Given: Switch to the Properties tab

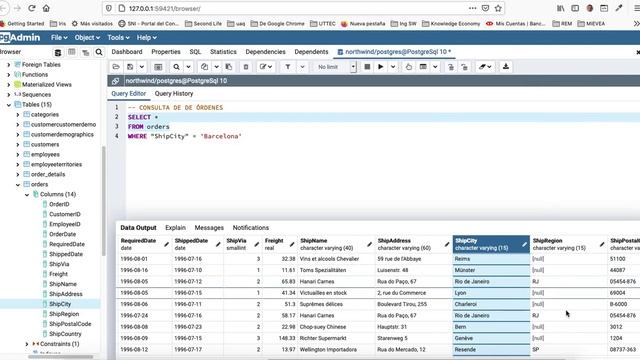Looking at the screenshot, I should pyautogui.click(x=166, y=52).
